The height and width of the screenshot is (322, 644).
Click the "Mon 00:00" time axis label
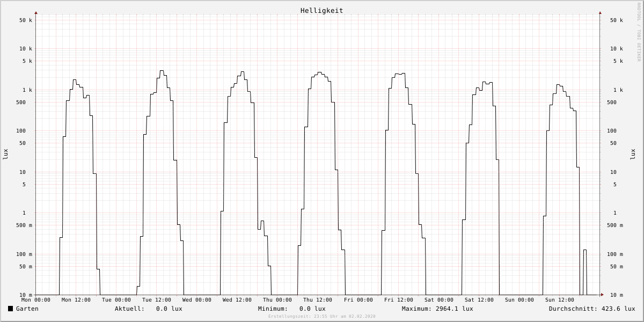[x=36, y=300]
